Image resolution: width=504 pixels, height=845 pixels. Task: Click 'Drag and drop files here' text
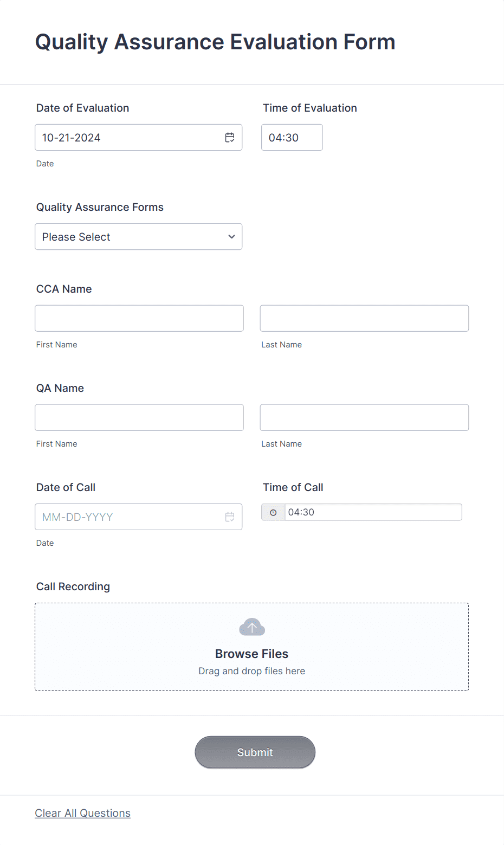tap(252, 671)
